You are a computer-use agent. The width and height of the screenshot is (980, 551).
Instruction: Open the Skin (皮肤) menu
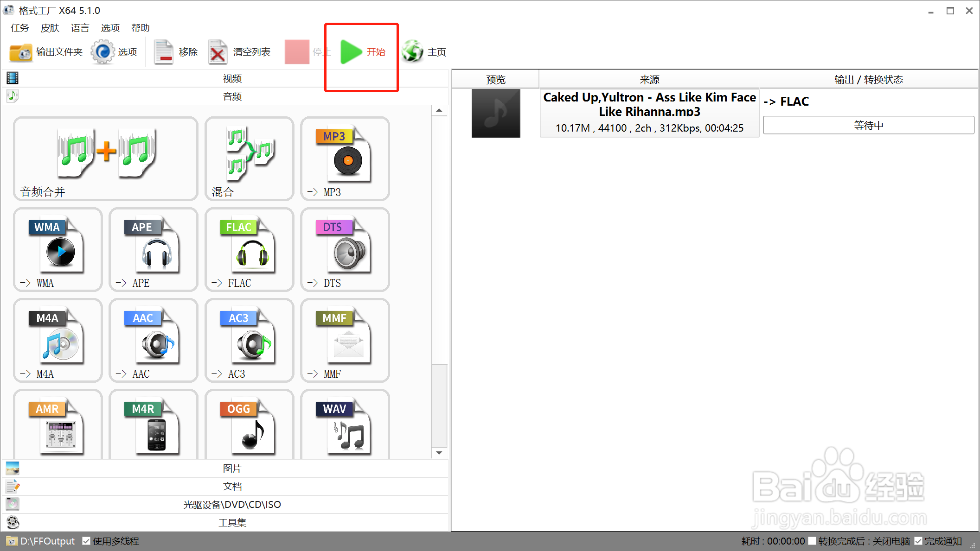(50, 28)
